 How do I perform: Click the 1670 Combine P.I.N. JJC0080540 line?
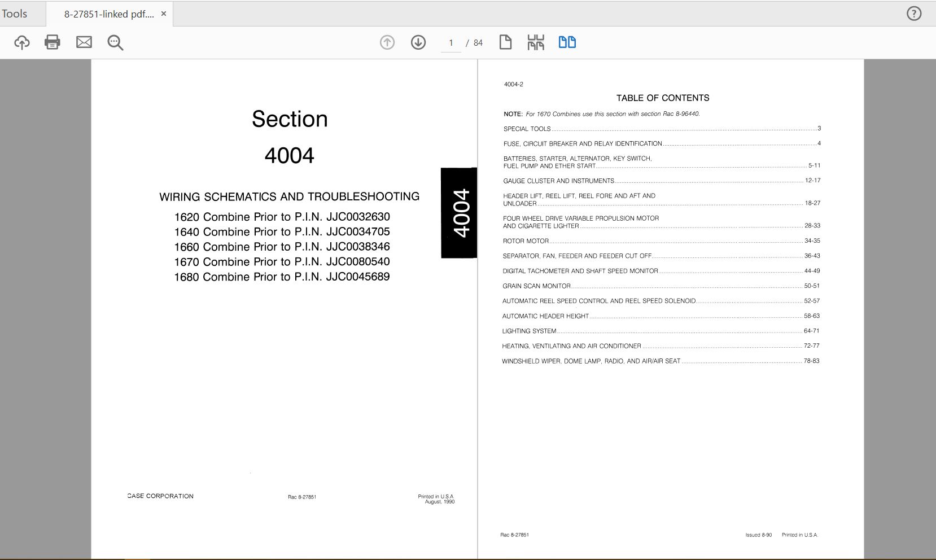pos(282,262)
